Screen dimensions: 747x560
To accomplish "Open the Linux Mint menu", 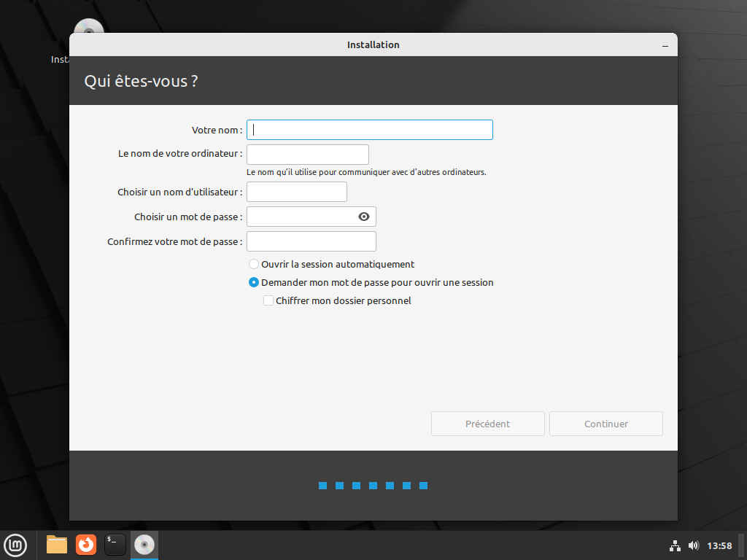I will (x=15, y=545).
